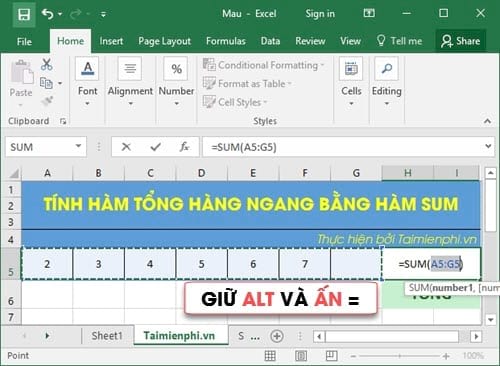Click cell with =SUM(A5:G5) formula
500x366 pixels.
(x=431, y=264)
